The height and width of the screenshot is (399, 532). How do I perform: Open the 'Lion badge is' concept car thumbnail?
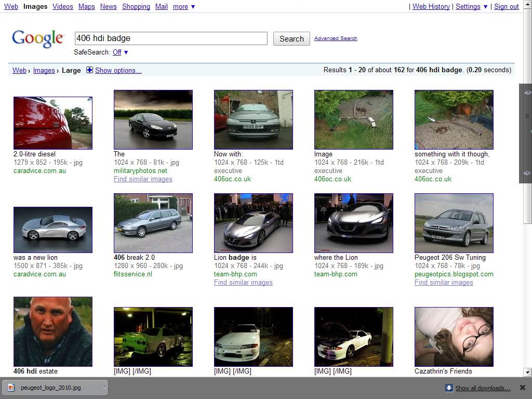tap(254, 223)
